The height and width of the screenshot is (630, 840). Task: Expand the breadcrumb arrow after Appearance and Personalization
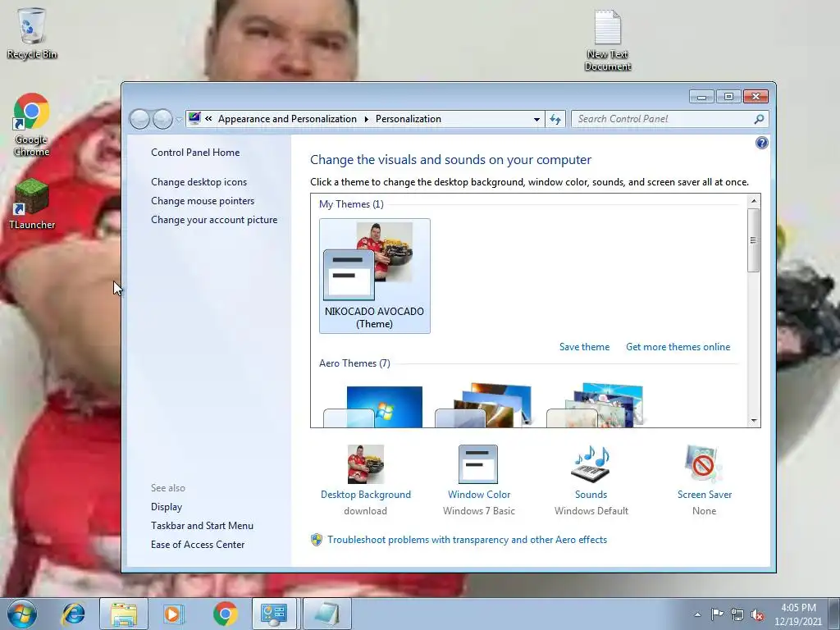pos(367,119)
